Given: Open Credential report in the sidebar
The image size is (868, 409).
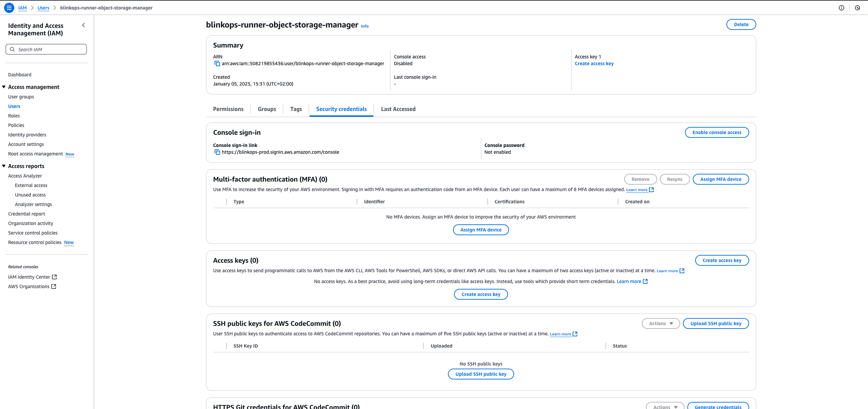Looking at the screenshot, I should tap(26, 214).
